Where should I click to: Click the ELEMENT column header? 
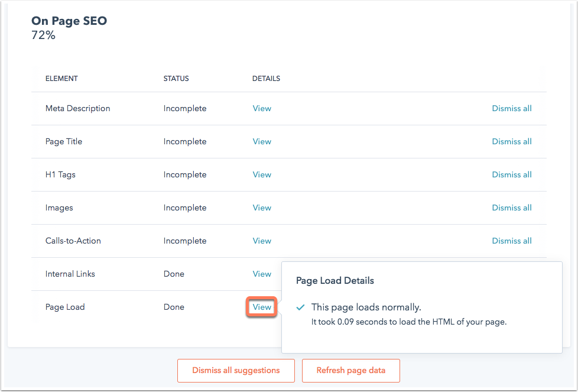pyautogui.click(x=61, y=79)
